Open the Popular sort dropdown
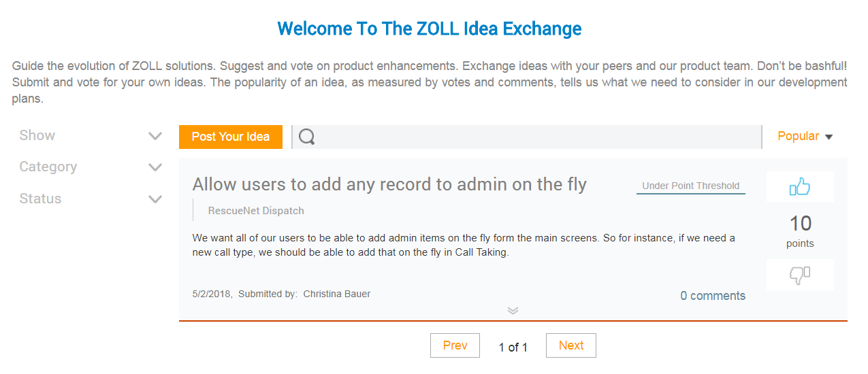868x374 pixels. click(805, 136)
